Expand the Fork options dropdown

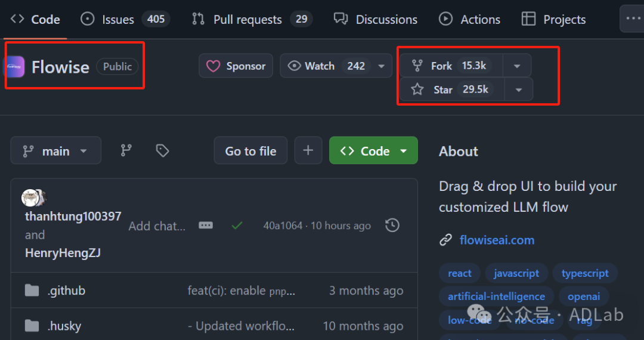click(x=517, y=66)
